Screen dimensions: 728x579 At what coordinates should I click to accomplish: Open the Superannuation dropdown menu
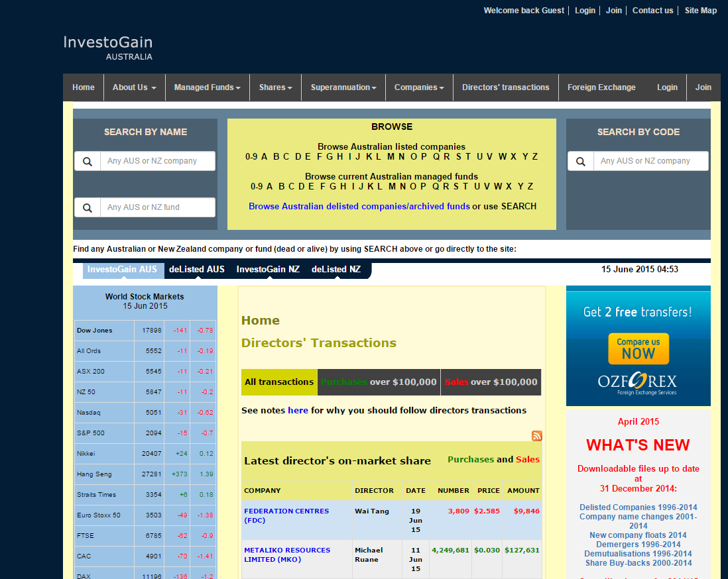pyautogui.click(x=343, y=87)
